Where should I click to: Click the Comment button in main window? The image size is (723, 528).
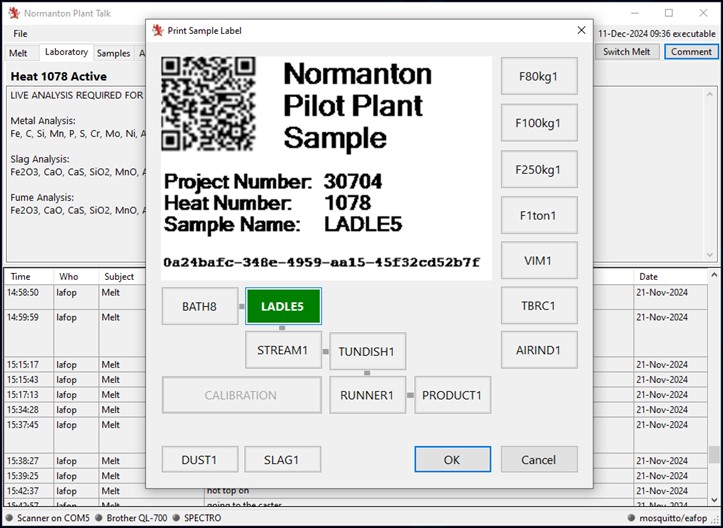click(x=691, y=52)
